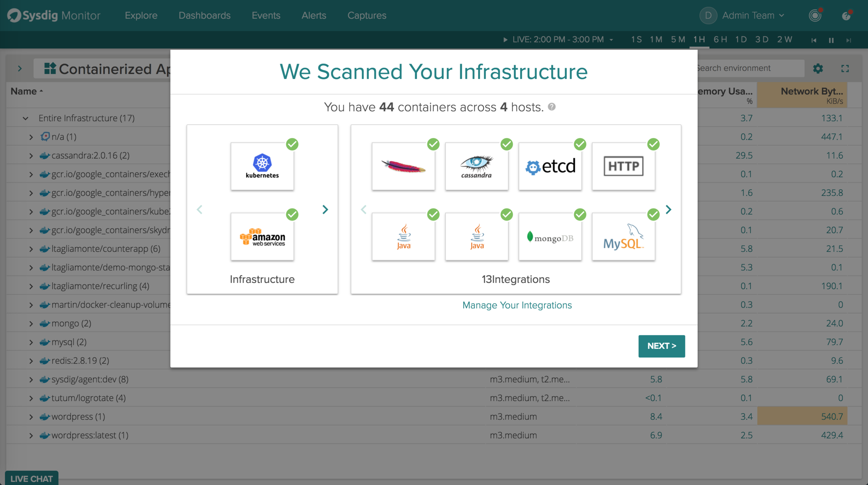Click the help question mark beside hosts count
Screen dimensions: 868x485
point(551,107)
